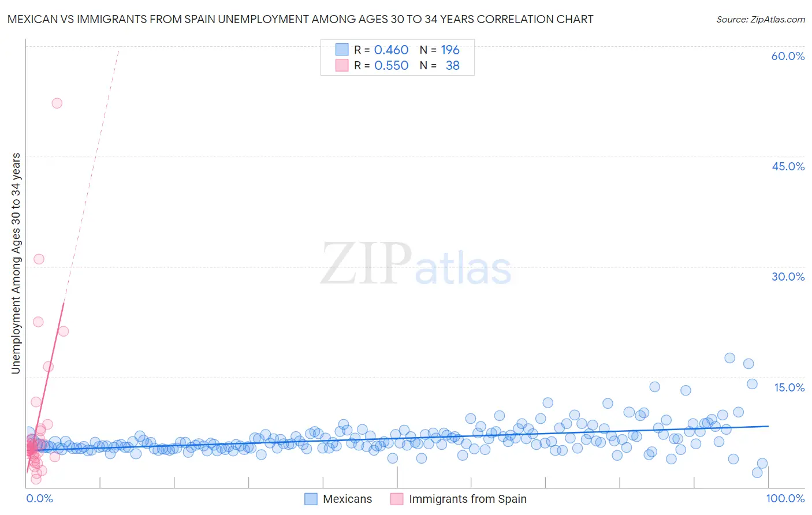This screenshot has height=515, width=812.
Task: Click the N value 38 in the legend
Action: [x=453, y=65]
